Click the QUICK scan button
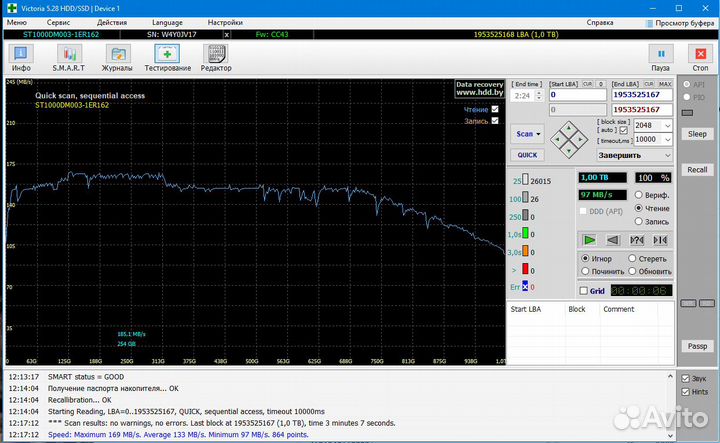The image size is (720, 443). click(526, 155)
